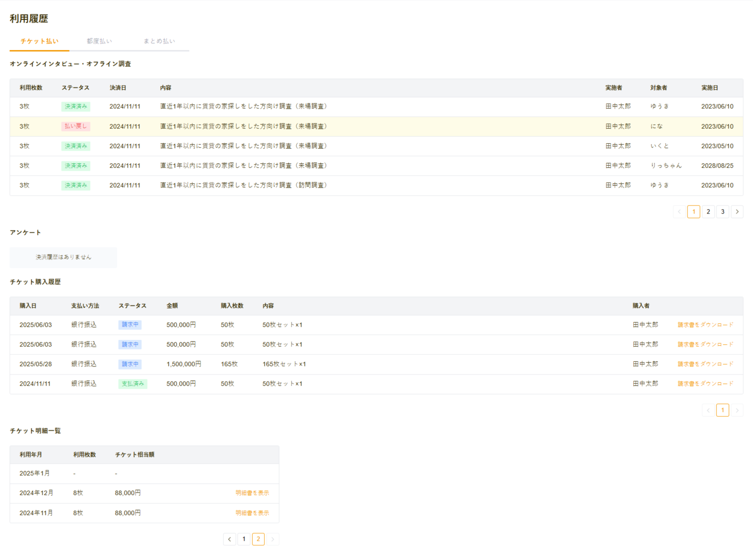Screen dimensions: 753x560
Task: Show statement for 2024年11月
Action: coord(252,513)
